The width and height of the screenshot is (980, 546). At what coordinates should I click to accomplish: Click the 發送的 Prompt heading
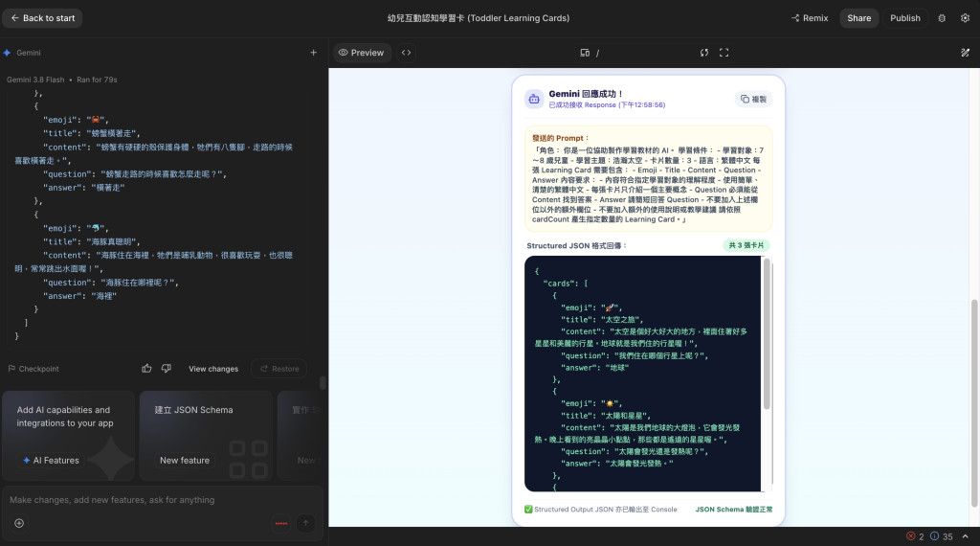pos(560,138)
